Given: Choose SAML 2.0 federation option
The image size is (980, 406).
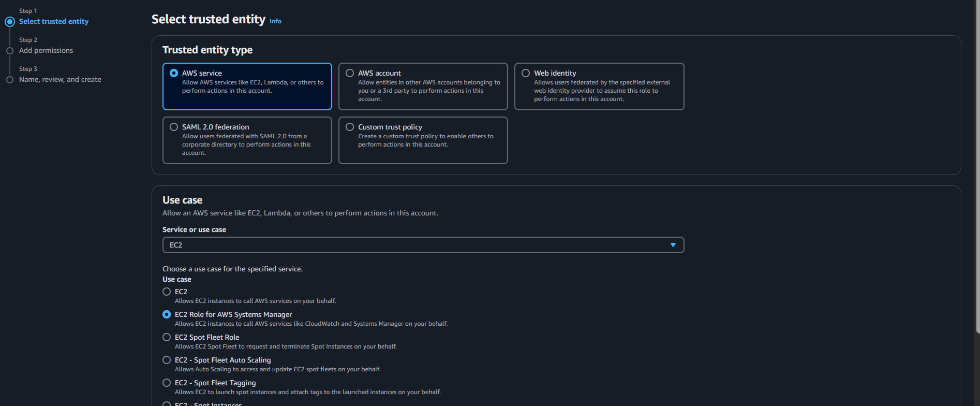Looking at the screenshot, I should (x=247, y=140).
